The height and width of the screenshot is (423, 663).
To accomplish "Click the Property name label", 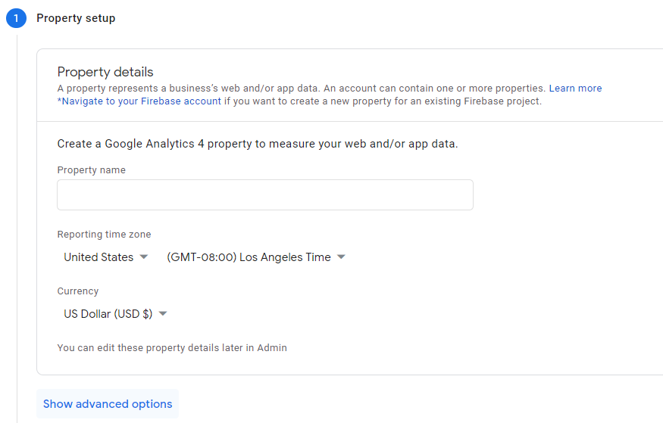I will [x=91, y=170].
